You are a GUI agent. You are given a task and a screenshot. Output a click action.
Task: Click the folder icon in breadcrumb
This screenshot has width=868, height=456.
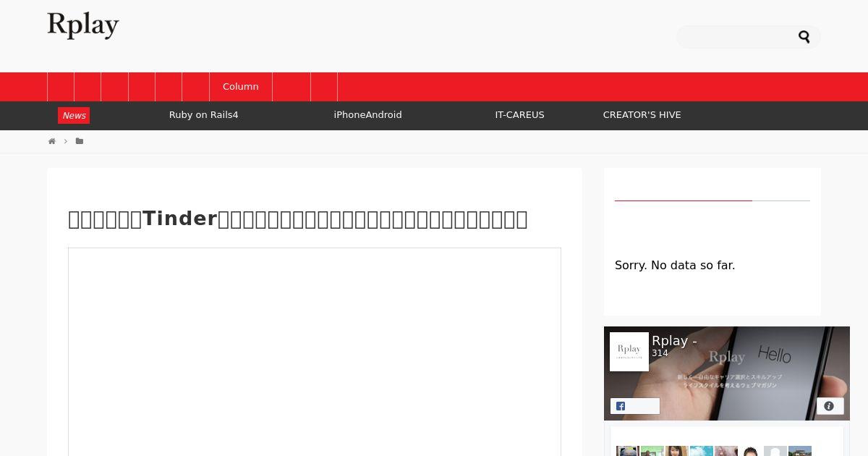[80, 141]
